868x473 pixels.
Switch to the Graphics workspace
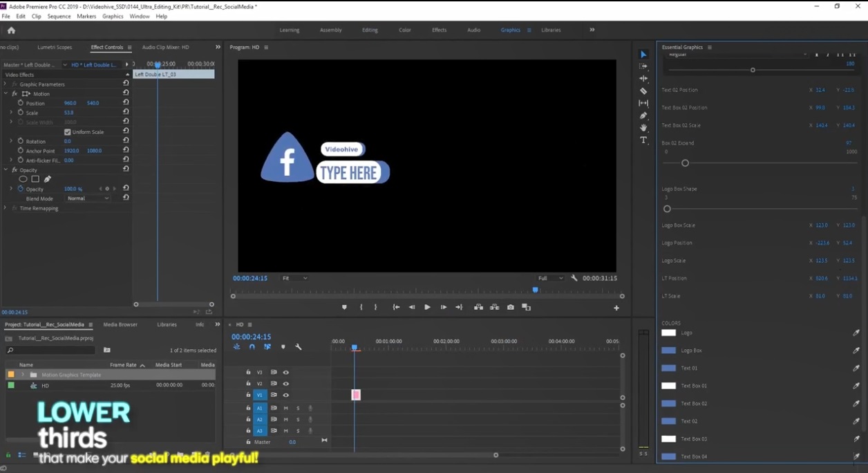pyautogui.click(x=511, y=30)
